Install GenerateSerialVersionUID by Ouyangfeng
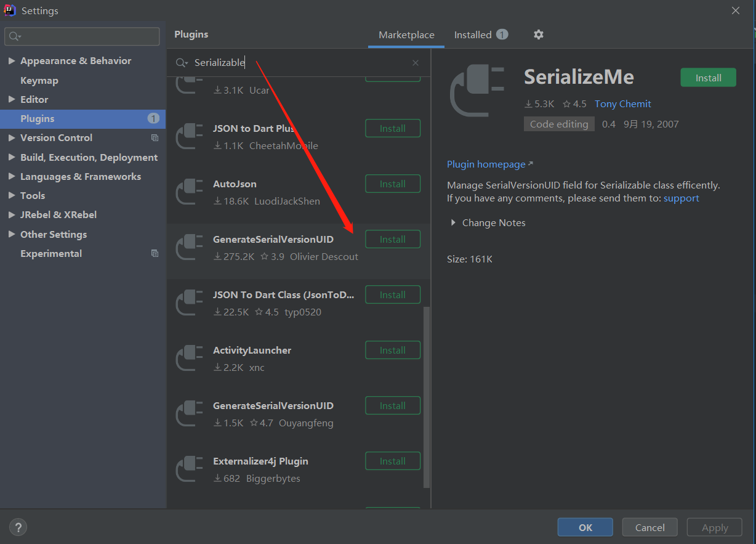The width and height of the screenshot is (756, 544). (x=393, y=405)
